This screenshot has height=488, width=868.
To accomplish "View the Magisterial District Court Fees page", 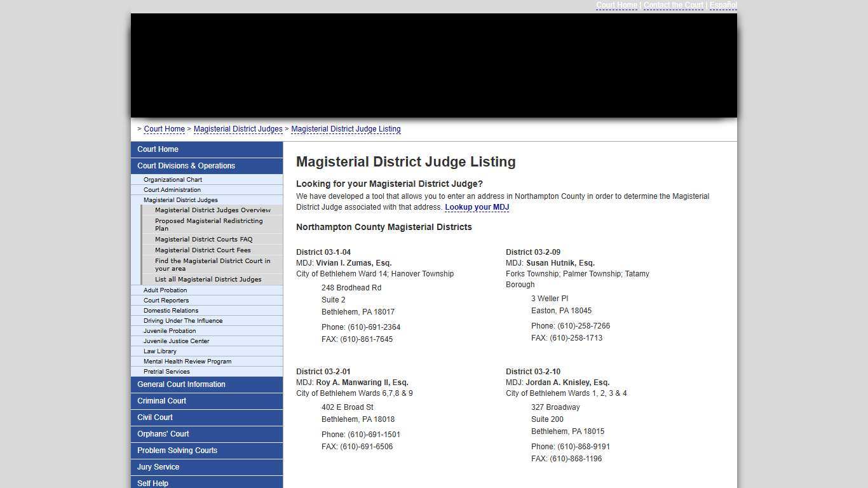I will pos(202,250).
